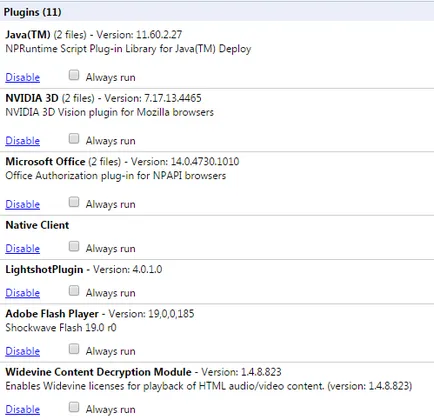Click the Plugins (11) header
This screenshot has height=420, width=434.
tap(33, 12)
